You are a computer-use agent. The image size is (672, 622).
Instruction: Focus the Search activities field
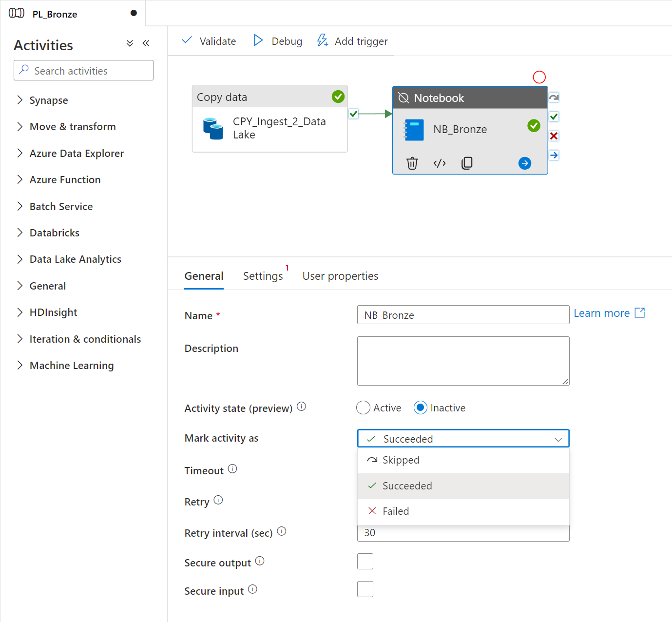pyautogui.click(x=83, y=70)
